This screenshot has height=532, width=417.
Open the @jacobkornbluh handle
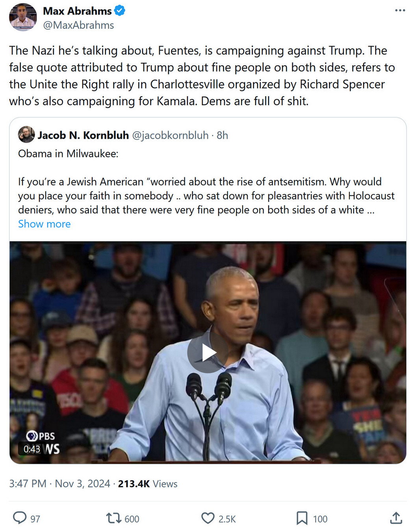[x=170, y=135]
